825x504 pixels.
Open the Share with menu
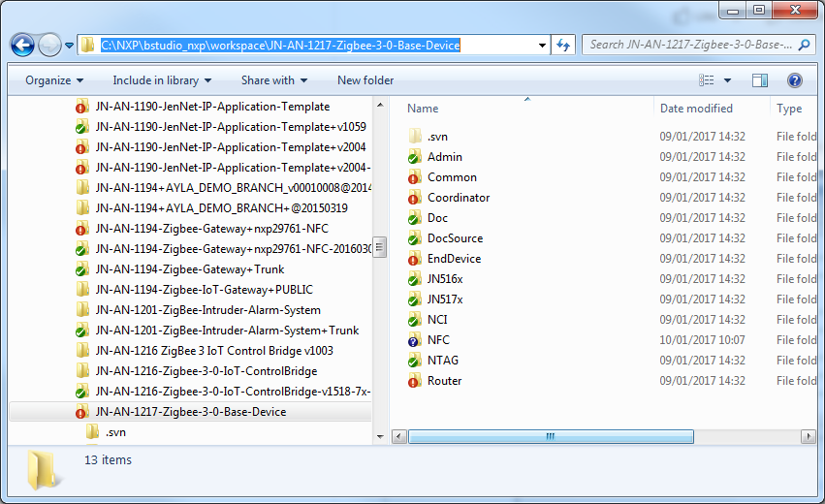[x=273, y=80]
